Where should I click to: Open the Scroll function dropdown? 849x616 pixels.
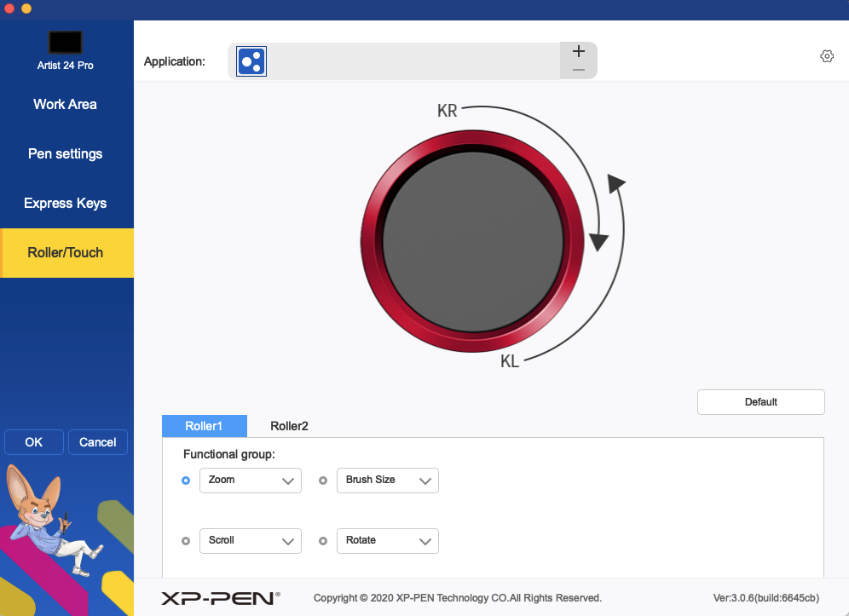coord(250,541)
